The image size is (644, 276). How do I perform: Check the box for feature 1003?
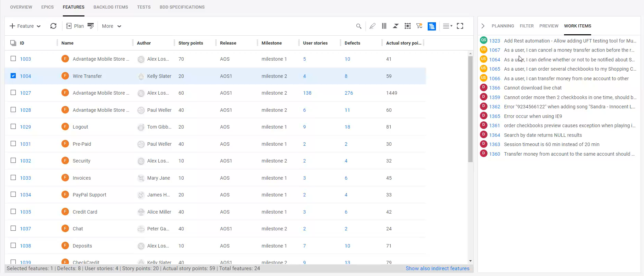coord(13,59)
